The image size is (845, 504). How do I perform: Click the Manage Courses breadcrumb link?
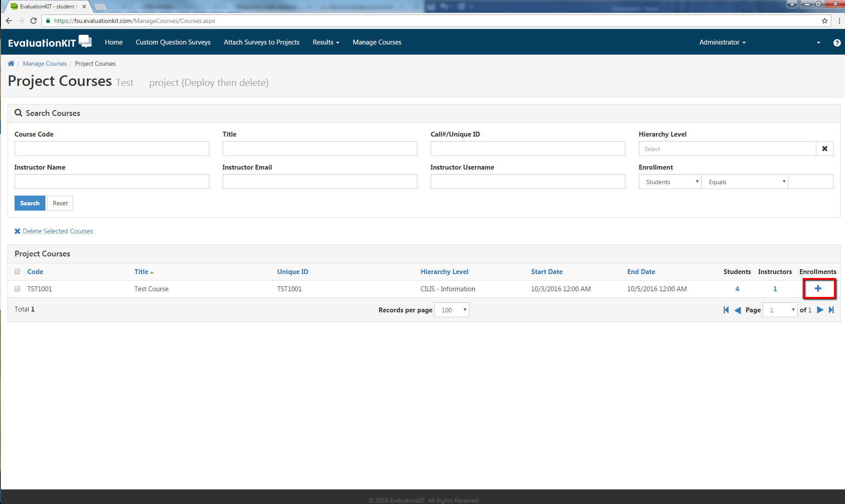pyautogui.click(x=45, y=63)
